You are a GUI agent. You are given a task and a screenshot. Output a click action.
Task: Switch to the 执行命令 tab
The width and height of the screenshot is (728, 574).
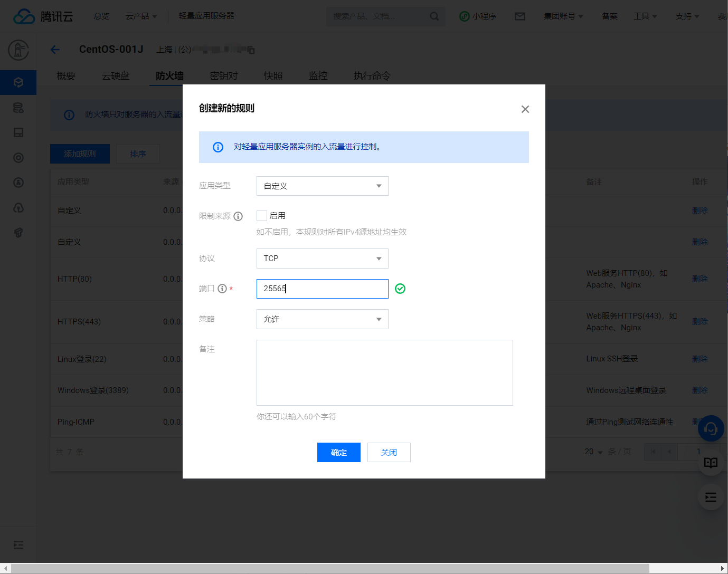372,76
